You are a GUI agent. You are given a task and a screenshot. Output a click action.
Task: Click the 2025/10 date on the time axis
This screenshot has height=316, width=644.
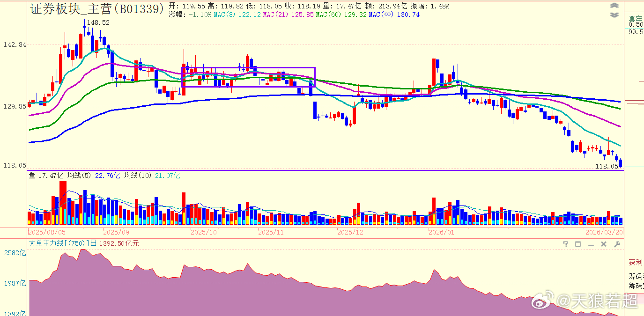point(204,232)
